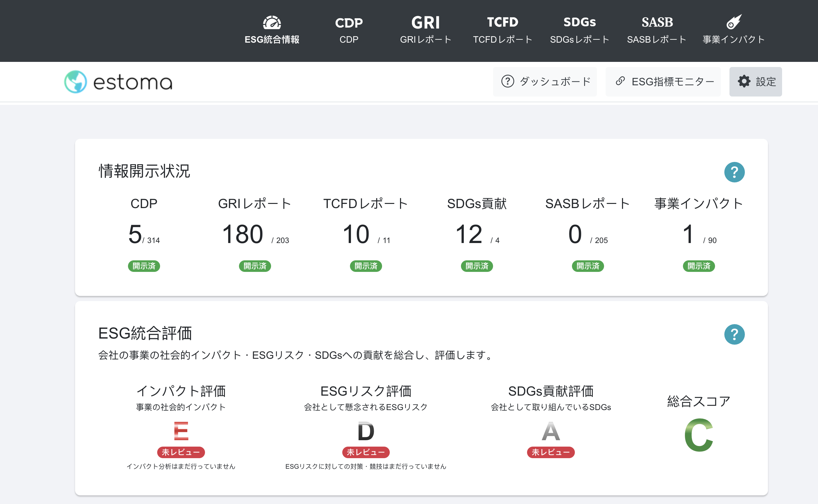Click the CDP logo icon in top navigation
818x504 pixels.
pyautogui.click(x=348, y=23)
